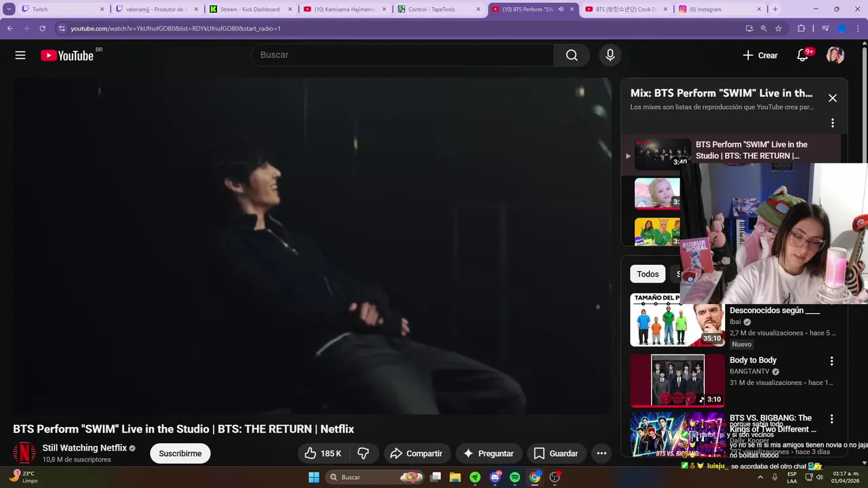Reload the page in Chrome
This screenshot has height=488, width=868.
pos(42,28)
